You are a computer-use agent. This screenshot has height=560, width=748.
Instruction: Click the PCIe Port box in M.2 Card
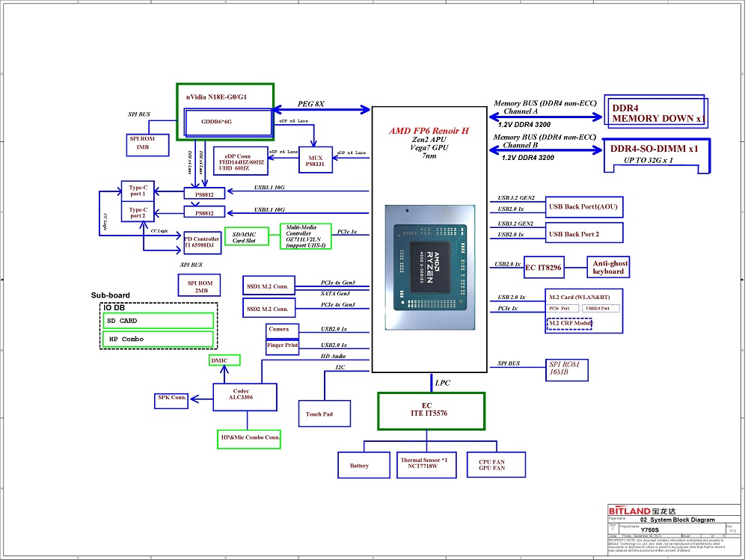pyautogui.click(x=563, y=308)
